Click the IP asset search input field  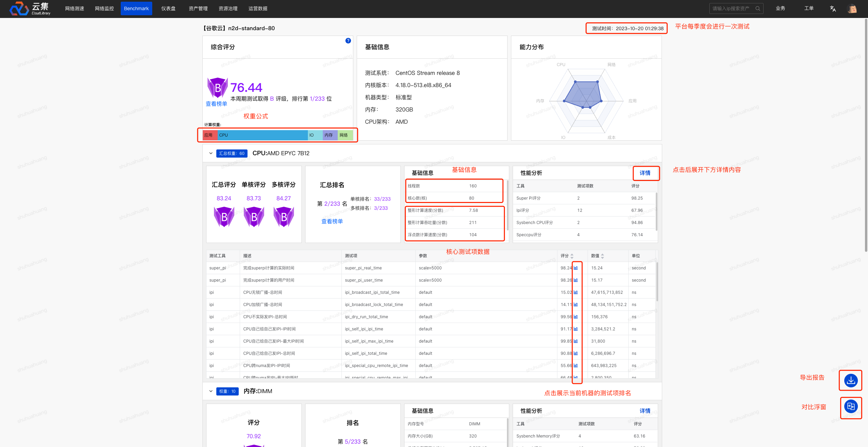(x=731, y=8)
